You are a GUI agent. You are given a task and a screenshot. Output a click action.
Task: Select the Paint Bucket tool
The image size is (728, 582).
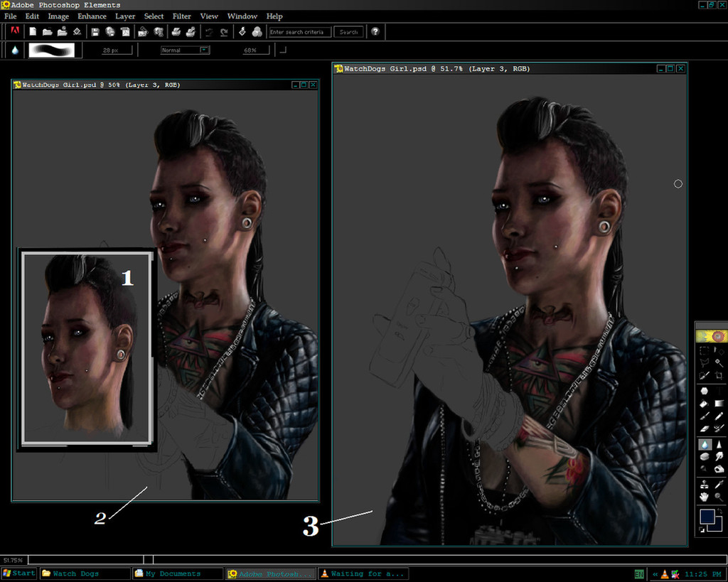point(705,404)
